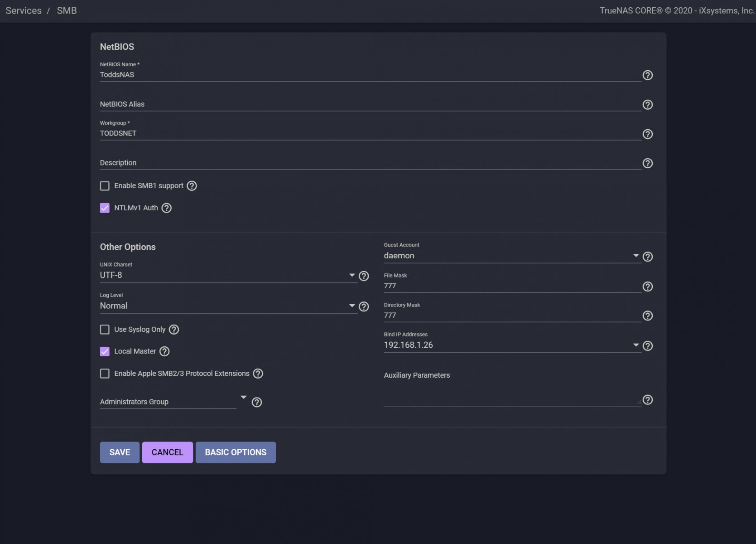Open help icon beside Workgroup field
The height and width of the screenshot is (544, 756).
click(x=648, y=134)
